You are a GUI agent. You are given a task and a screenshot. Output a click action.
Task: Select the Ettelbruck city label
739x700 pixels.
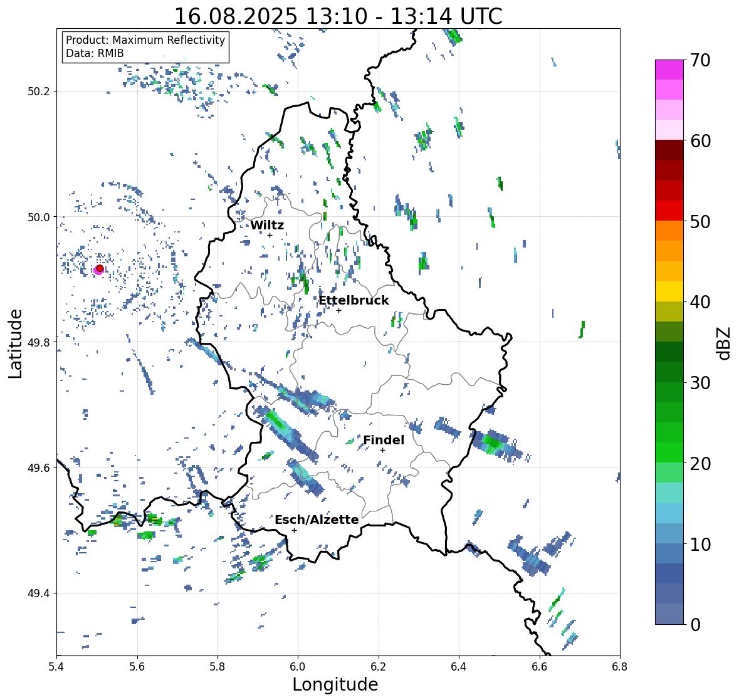(354, 301)
